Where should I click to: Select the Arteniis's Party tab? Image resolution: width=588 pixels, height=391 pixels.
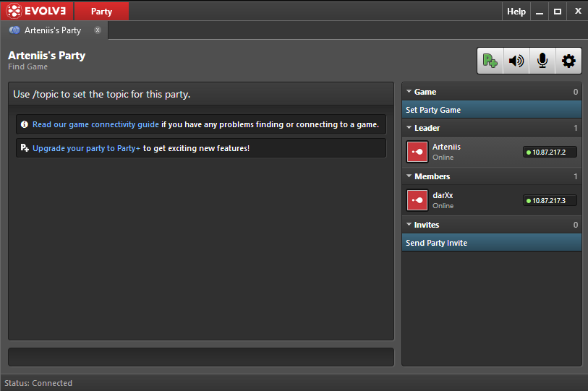click(54, 30)
